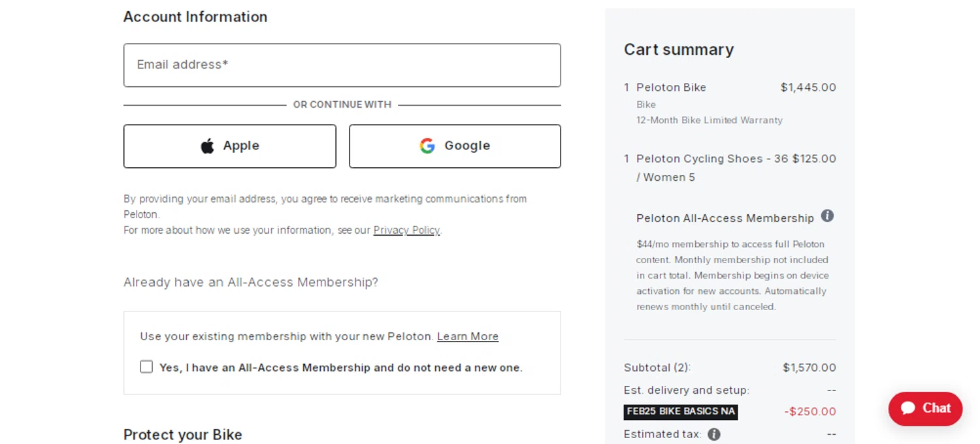Select the Peloton Bike cart item name
This screenshot has height=444, width=980.
point(671,87)
